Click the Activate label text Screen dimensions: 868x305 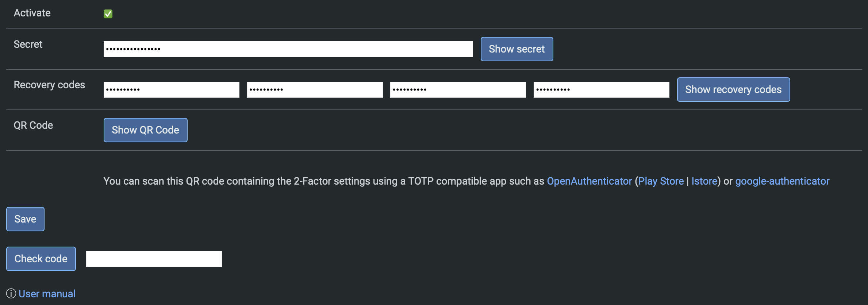(32, 13)
